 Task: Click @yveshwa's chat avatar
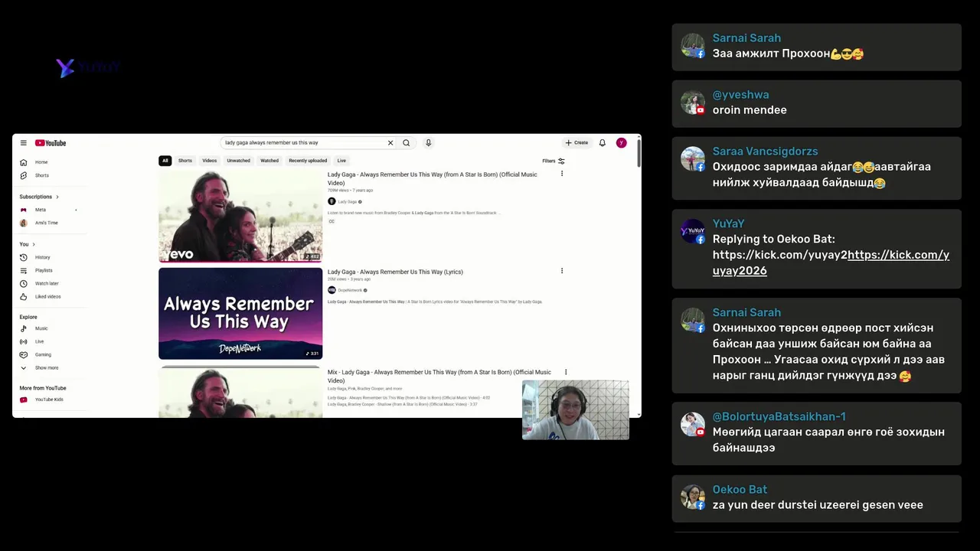[x=693, y=103]
